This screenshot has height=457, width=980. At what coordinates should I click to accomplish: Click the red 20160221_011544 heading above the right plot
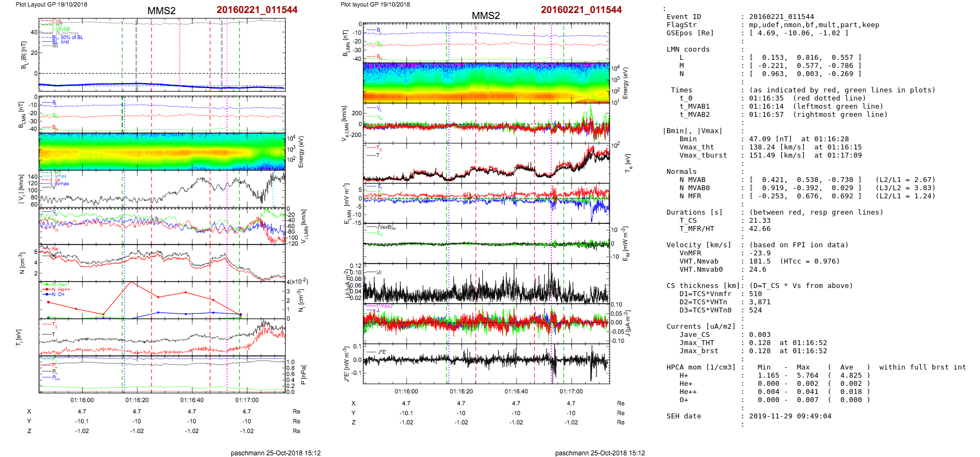point(581,10)
